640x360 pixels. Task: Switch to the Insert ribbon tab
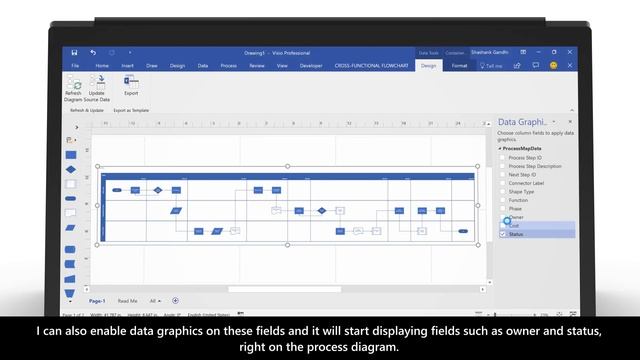pyautogui.click(x=127, y=66)
